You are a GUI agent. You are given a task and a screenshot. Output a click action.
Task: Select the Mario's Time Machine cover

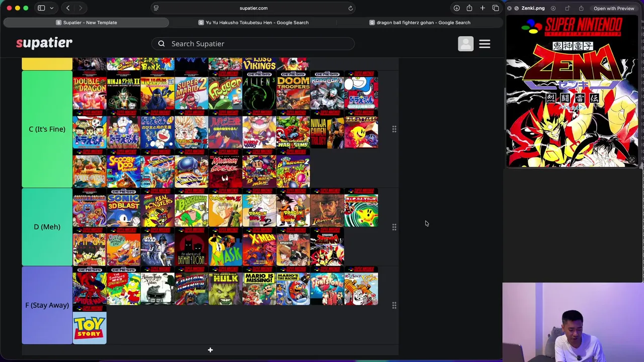tap(293, 286)
